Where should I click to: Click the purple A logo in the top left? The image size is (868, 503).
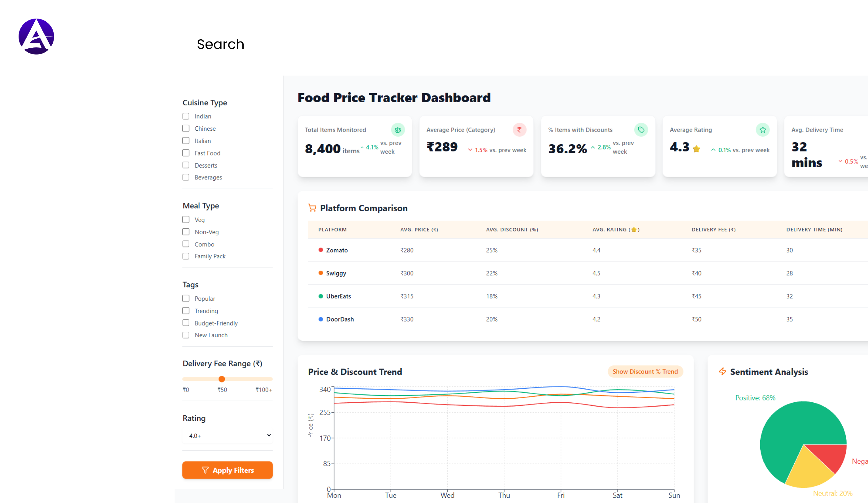(36, 36)
